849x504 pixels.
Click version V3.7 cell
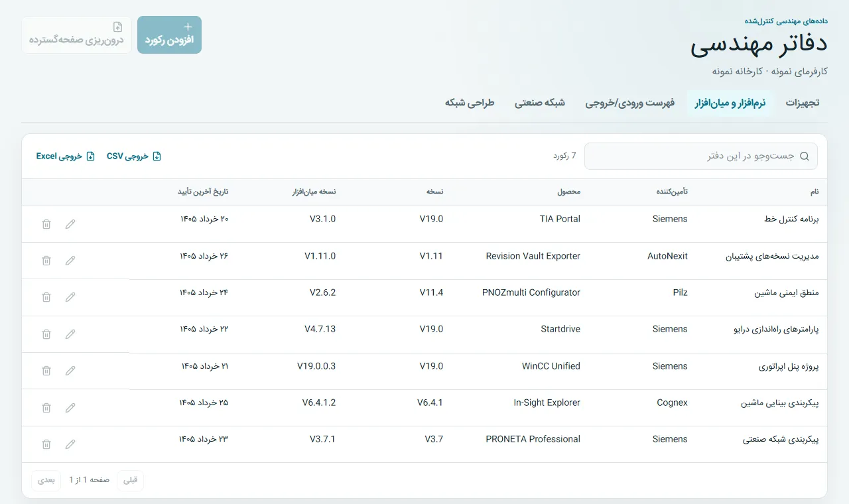434,439
